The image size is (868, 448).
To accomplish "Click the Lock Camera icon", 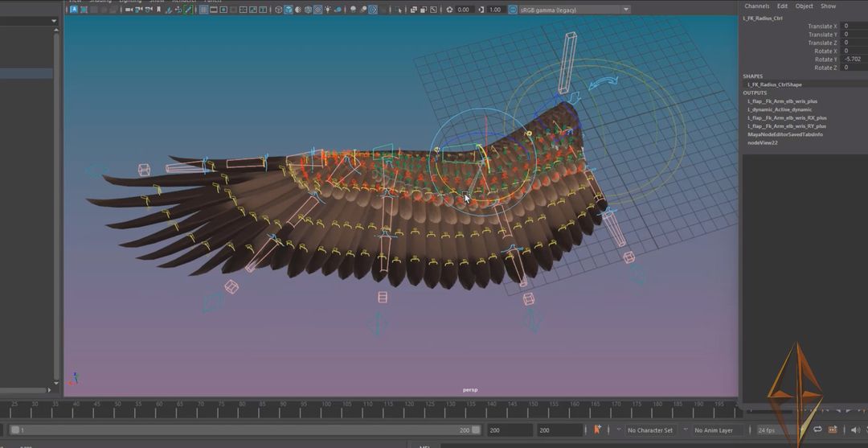I will [139, 10].
